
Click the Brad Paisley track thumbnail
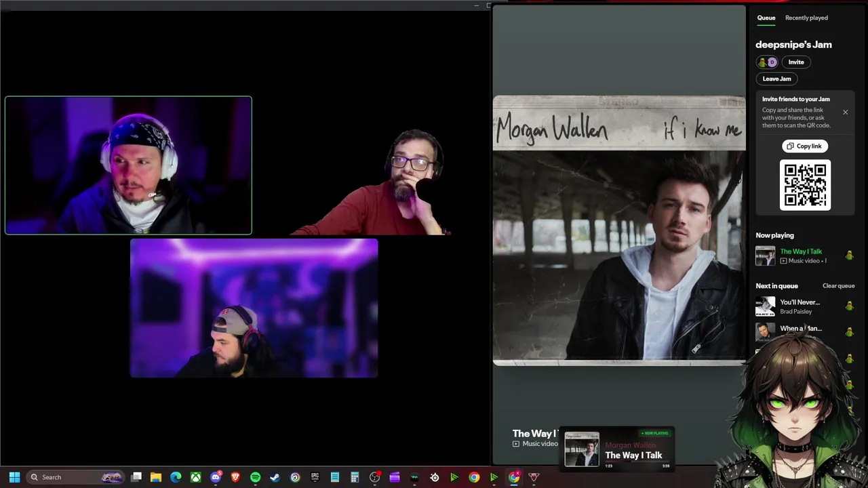(x=765, y=306)
